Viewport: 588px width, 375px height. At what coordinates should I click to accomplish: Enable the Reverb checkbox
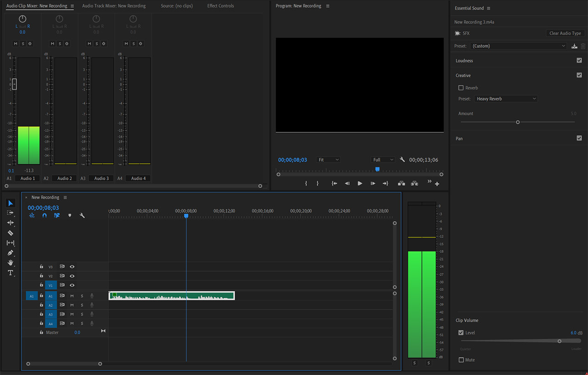461,88
